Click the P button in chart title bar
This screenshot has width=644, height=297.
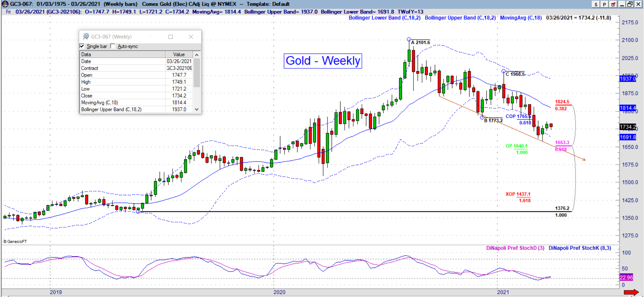[604, 4]
